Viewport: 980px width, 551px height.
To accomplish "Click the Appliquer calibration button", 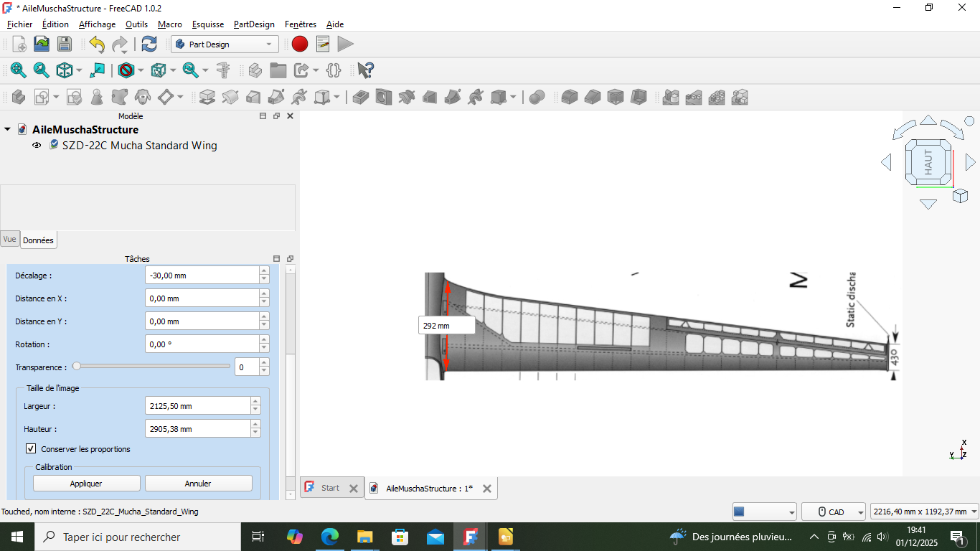I will 86,484.
